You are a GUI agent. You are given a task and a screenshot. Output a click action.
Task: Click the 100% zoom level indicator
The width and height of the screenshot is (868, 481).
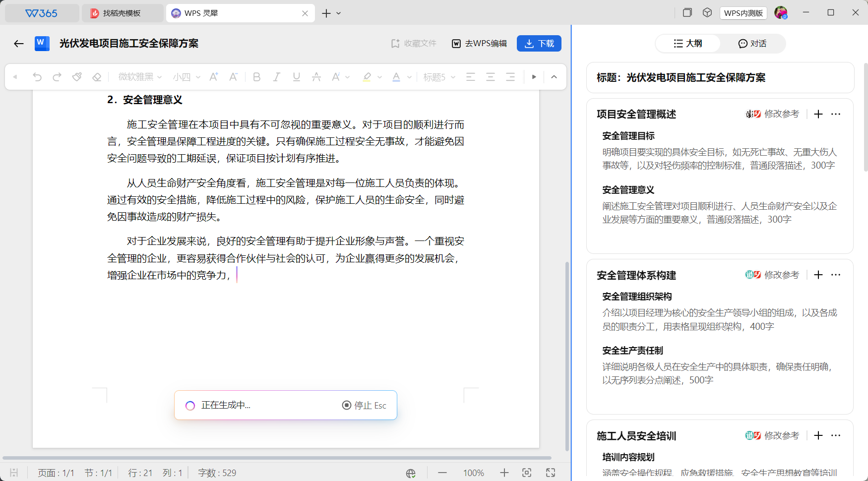(473, 473)
